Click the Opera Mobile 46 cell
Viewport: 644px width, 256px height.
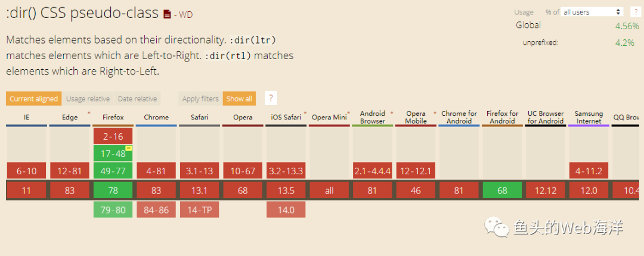click(416, 190)
